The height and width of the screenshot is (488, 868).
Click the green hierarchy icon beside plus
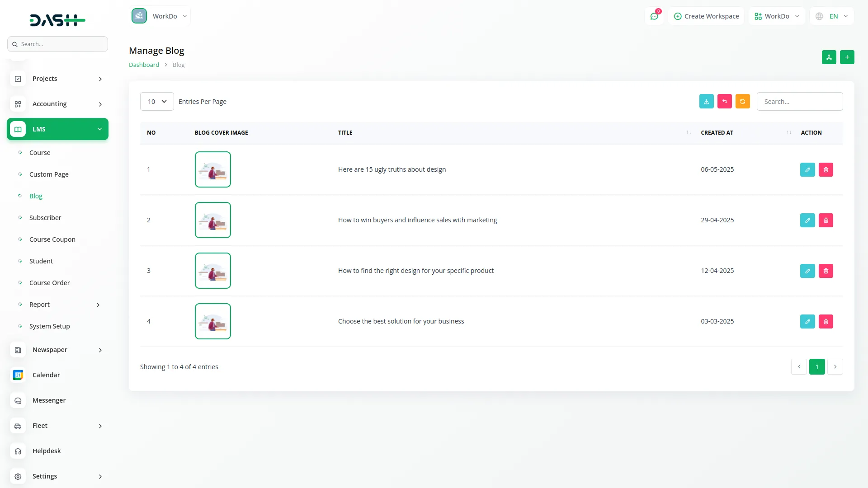(829, 57)
